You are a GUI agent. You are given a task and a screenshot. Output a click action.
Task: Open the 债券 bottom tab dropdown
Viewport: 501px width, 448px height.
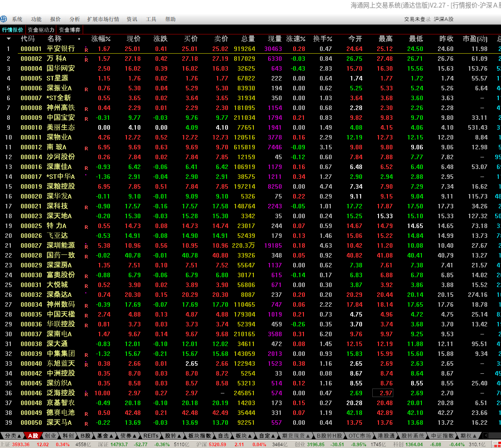coord(128,435)
